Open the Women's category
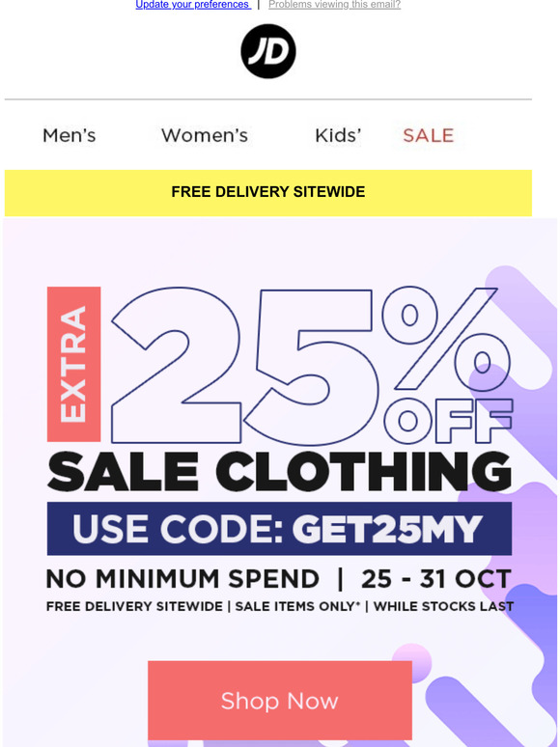 (x=205, y=135)
